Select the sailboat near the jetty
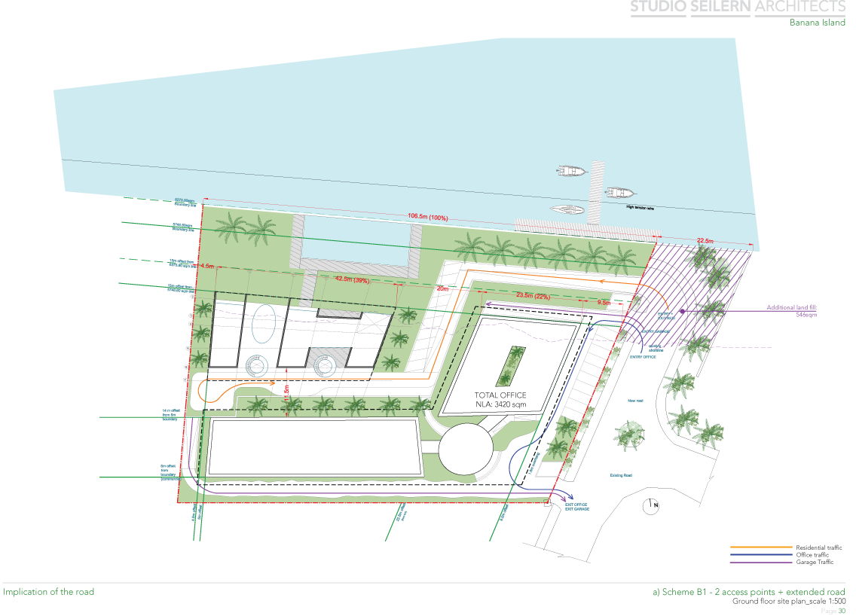 [x=567, y=209]
